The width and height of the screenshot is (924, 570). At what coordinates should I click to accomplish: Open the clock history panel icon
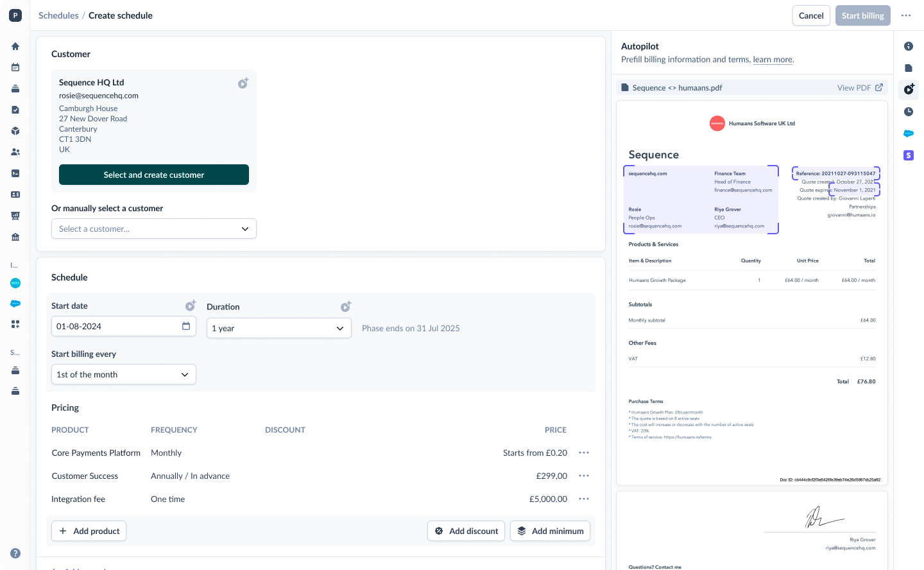click(x=909, y=112)
